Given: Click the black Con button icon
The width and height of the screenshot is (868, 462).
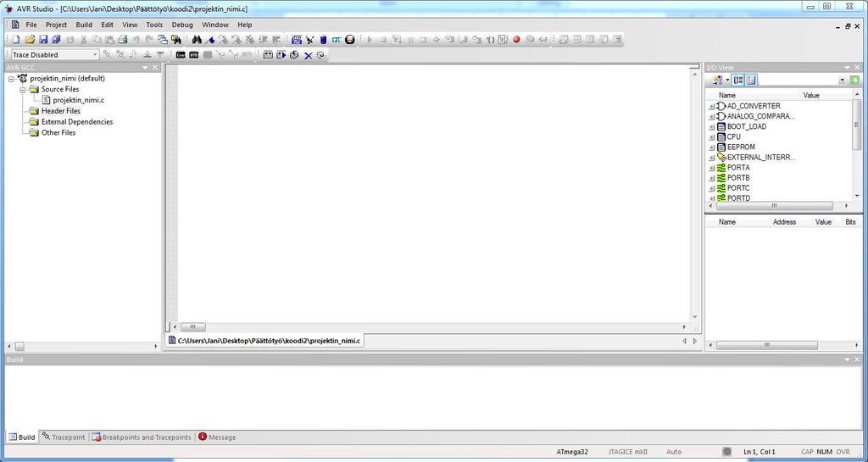Looking at the screenshot, I should click(181, 55).
